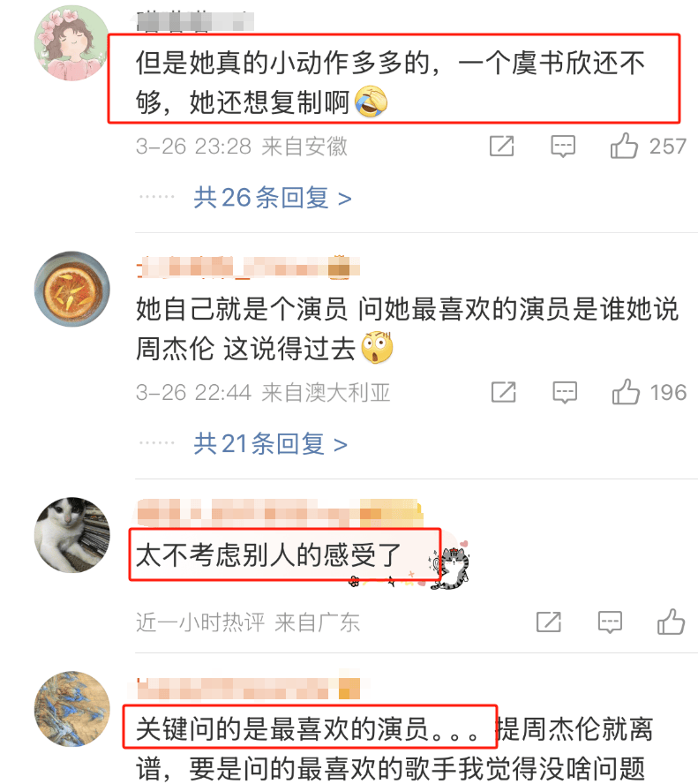The height and width of the screenshot is (784, 698).
Task: Open username above 太不考虑别人的感受了 comment
Action: [280, 512]
